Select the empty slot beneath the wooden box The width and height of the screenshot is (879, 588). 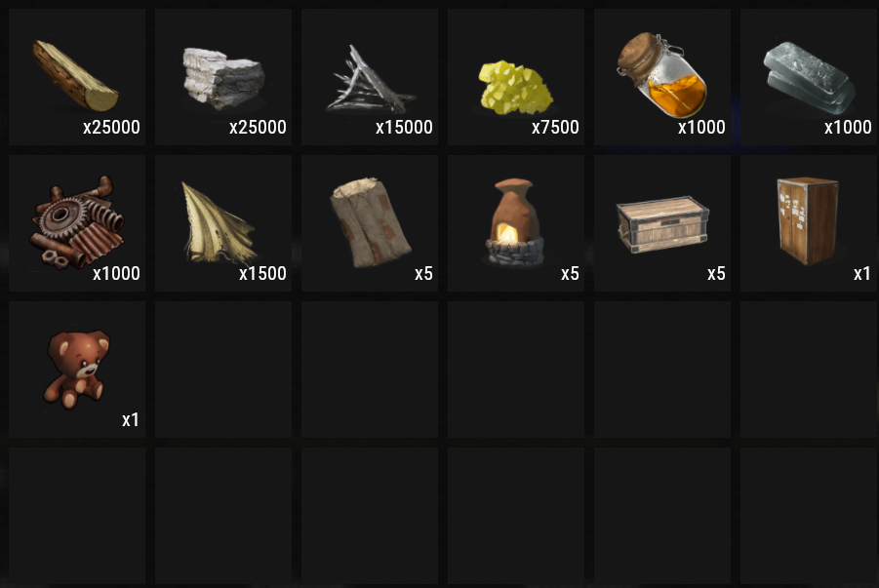[662, 370]
